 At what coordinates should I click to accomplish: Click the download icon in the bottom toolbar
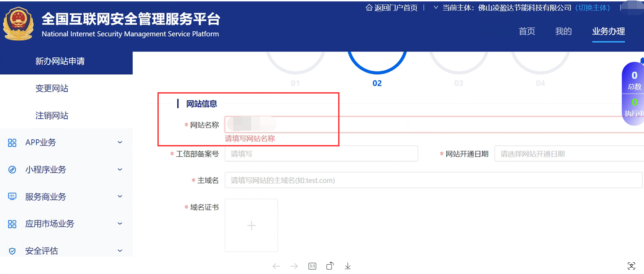[348, 265]
